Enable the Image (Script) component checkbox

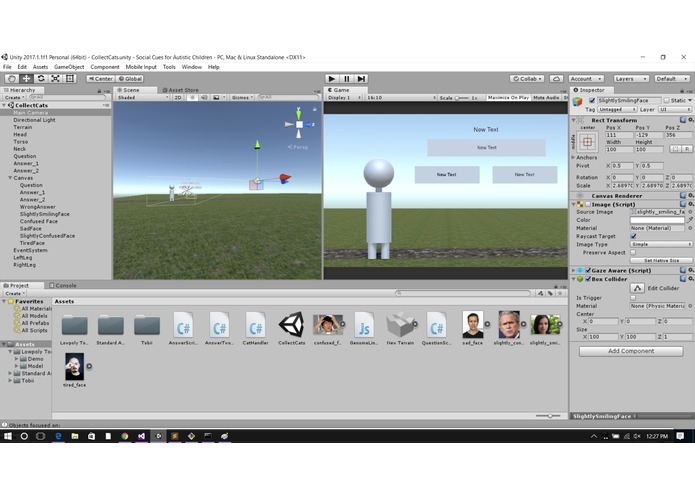tap(588, 204)
